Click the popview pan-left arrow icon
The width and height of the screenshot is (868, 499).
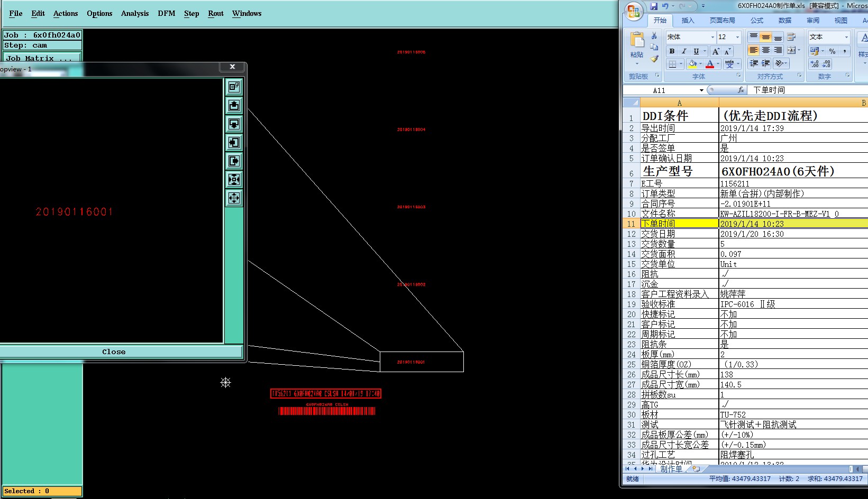(x=234, y=142)
